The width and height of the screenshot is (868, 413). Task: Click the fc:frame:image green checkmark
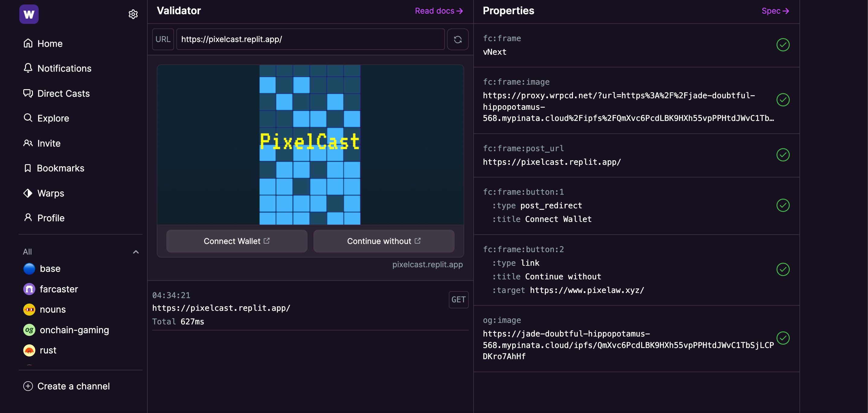pos(783,100)
